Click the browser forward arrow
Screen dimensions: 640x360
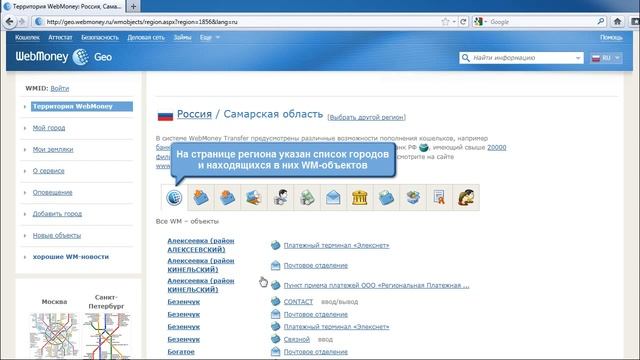point(22,22)
